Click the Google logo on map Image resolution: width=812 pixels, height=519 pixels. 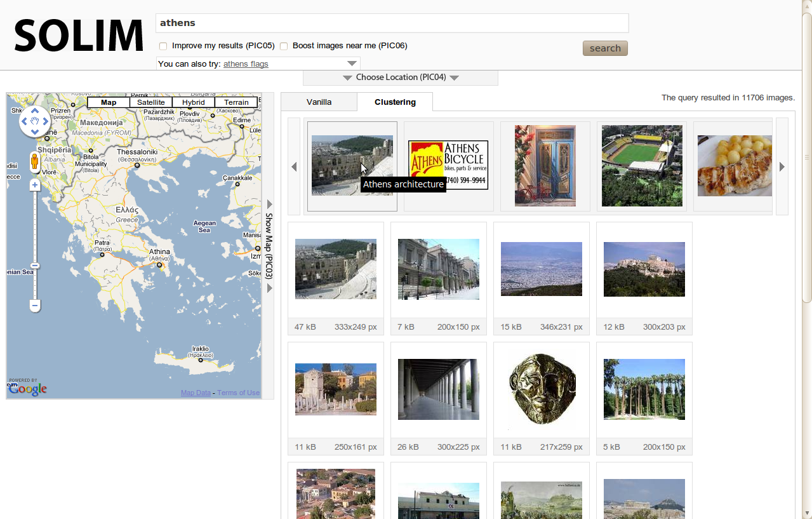[x=28, y=389]
